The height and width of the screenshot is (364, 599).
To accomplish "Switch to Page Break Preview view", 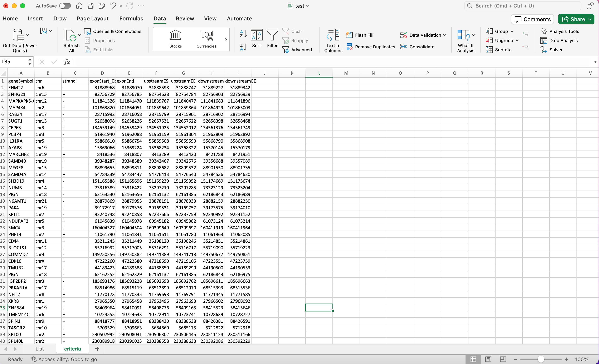I will (x=503, y=359).
